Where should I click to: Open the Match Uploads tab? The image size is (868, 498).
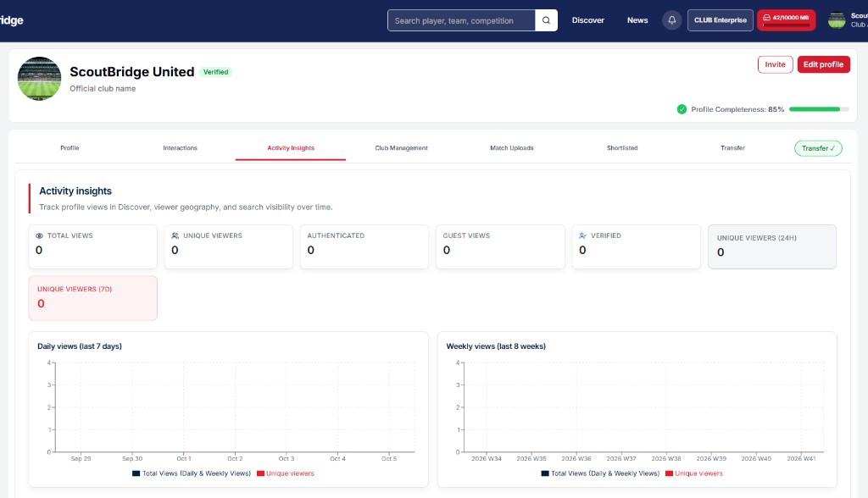(511, 147)
